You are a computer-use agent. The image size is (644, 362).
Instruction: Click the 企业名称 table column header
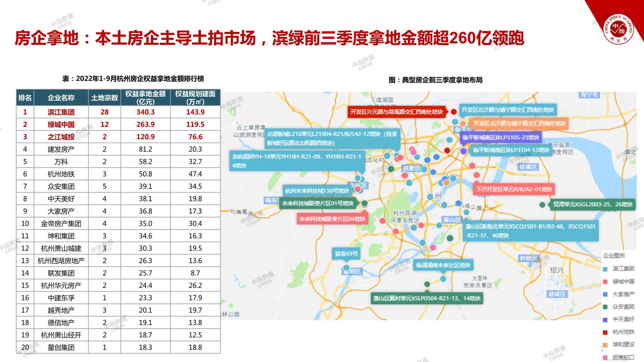(x=61, y=98)
